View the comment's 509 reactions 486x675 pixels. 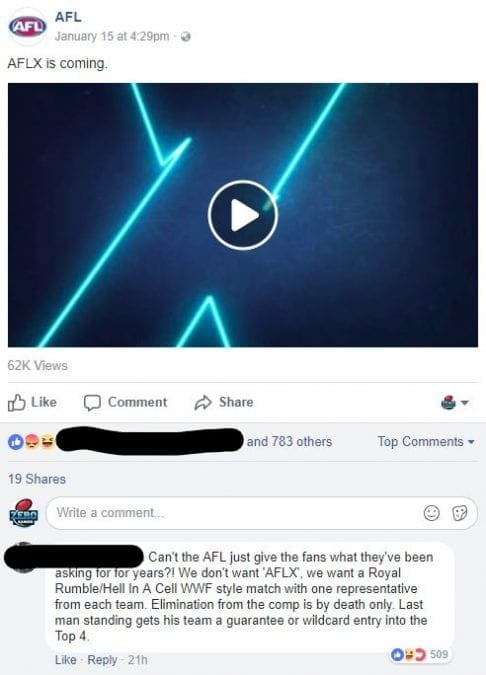point(419,654)
